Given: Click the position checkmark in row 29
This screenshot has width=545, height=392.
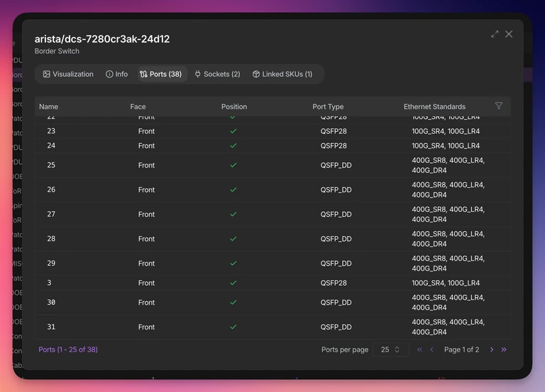Looking at the screenshot, I should click(x=233, y=263).
